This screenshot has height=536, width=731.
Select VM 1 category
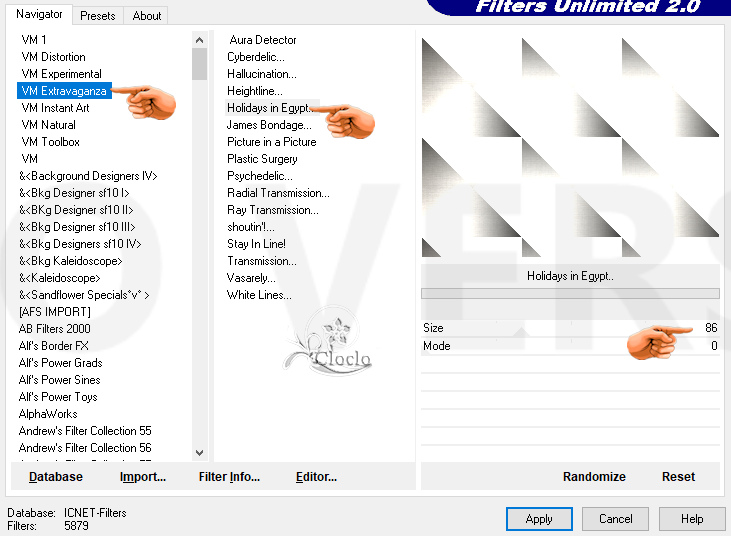tap(34, 40)
